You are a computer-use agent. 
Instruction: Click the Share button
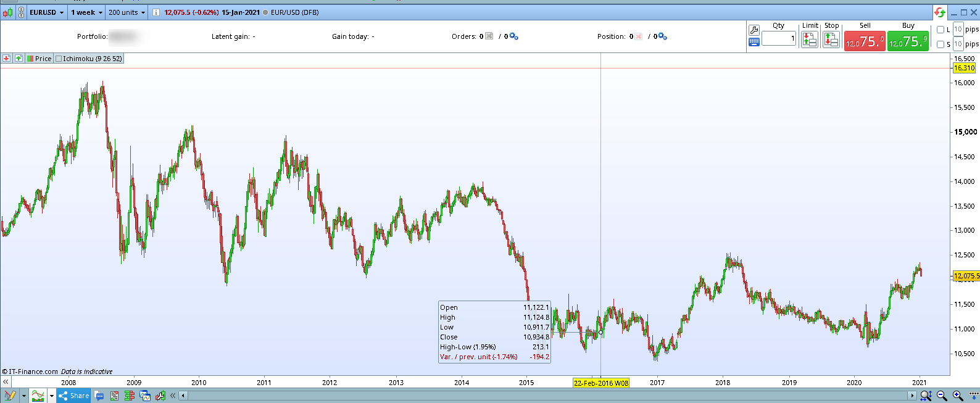tap(74, 396)
